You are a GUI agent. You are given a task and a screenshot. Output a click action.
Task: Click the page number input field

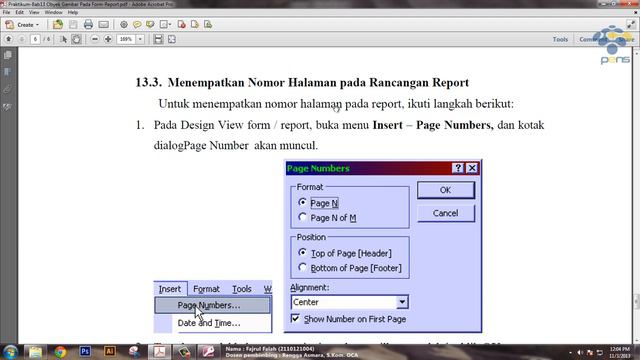35,39
